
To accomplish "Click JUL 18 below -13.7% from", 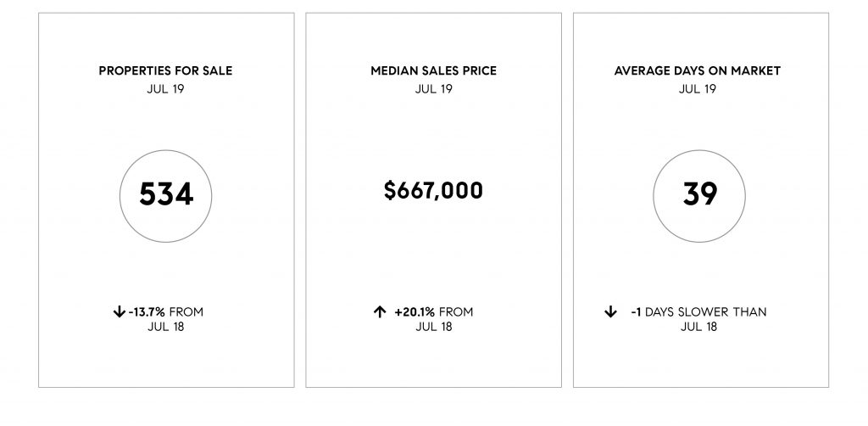I will tap(165, 327).
